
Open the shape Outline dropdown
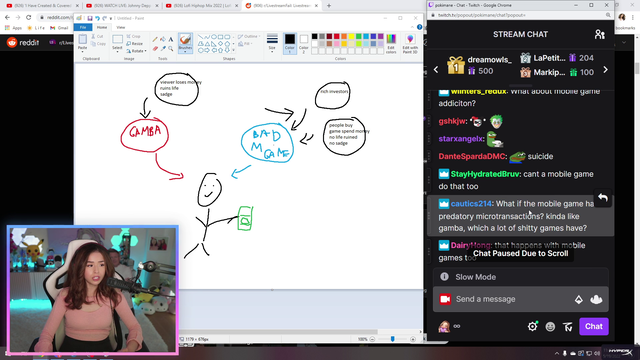248,36
